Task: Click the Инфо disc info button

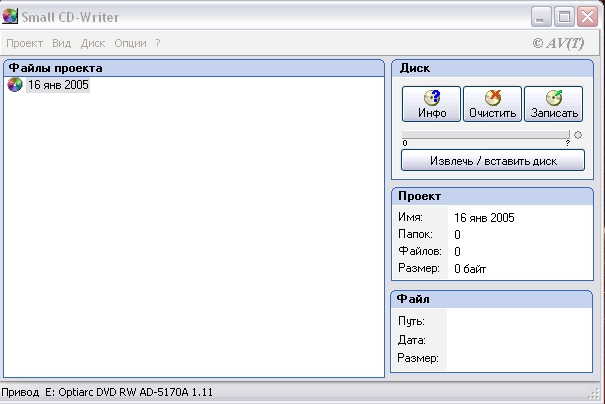Action: pos(431,104)
